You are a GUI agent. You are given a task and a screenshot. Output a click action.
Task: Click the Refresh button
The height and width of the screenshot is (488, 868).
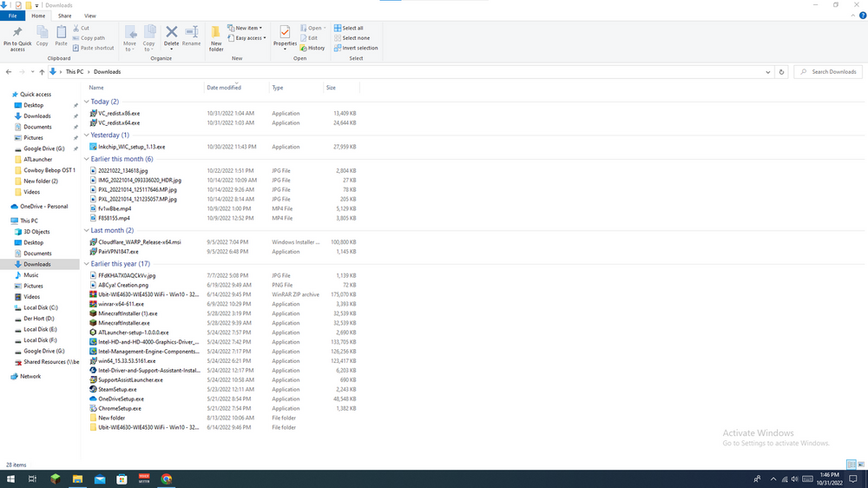[x=782, y=72]
